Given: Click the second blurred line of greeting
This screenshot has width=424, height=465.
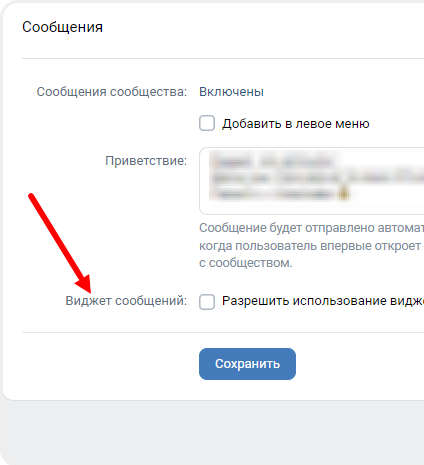Looking at the screenshot, I should [317, 178].
